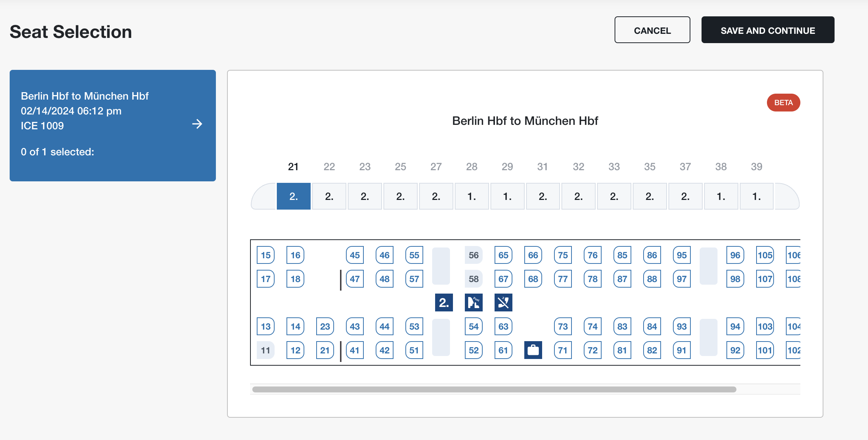This screenshot has width=868, height=440.
Task: Select coach 29 first class
Action: pyautogui.click(x=507, y=196)
